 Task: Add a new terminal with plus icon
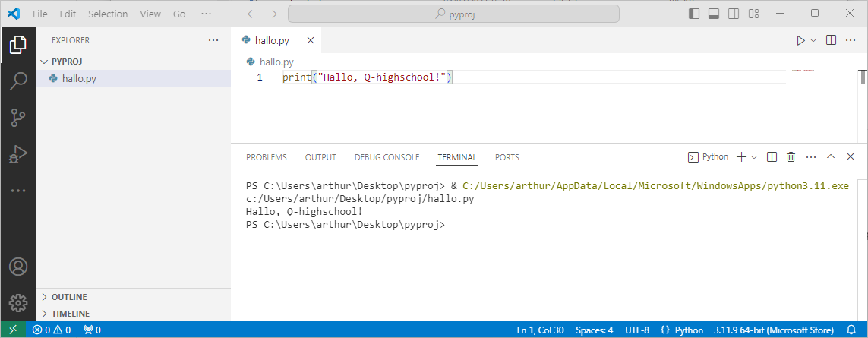tap(741, 156)
